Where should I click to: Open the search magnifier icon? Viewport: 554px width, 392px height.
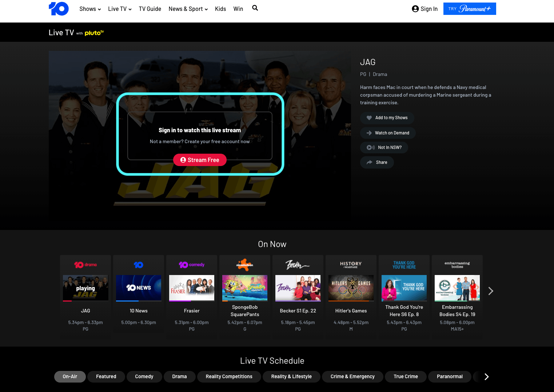click(x=255, y=8)
